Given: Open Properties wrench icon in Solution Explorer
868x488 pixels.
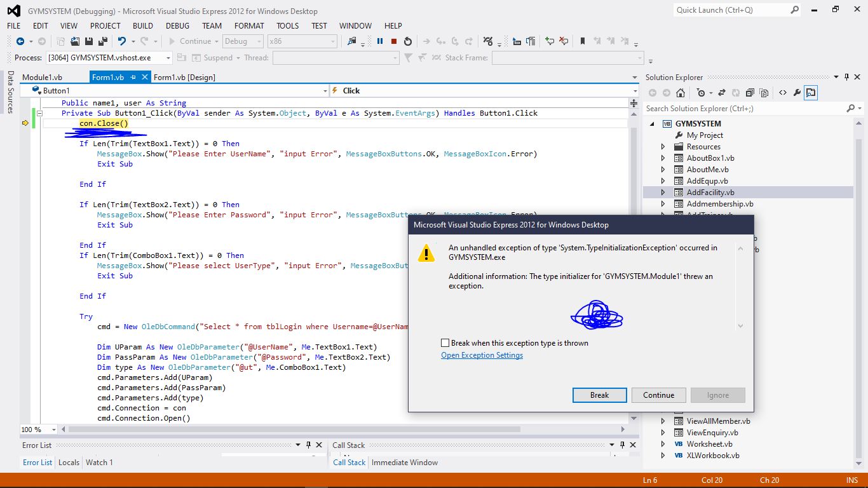Looking at the screenshot, I should pos(797,93).
